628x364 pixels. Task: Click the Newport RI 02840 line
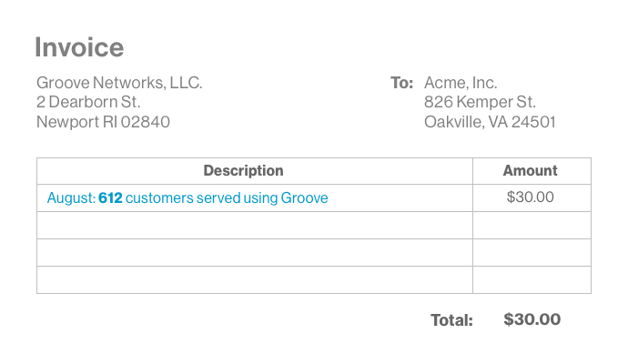103,122
